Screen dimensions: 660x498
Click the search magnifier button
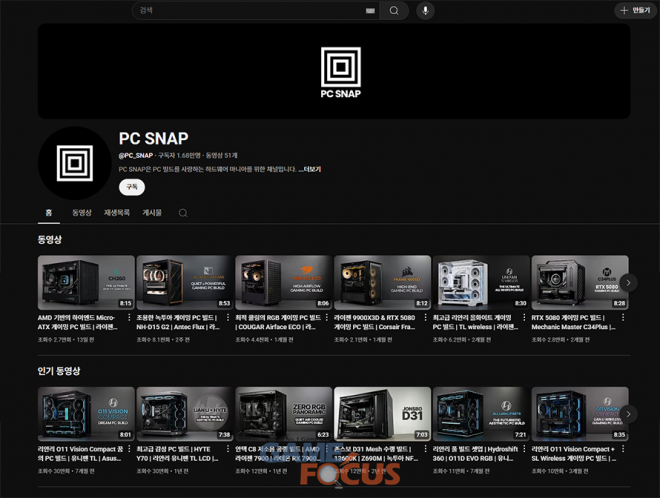394,11
